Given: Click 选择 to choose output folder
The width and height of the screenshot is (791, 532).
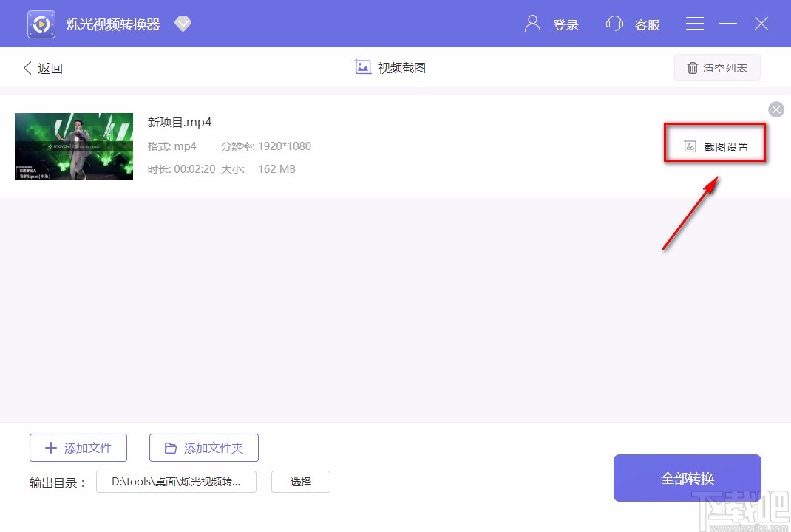Looking at the screenshot, I should pos(300,481).
